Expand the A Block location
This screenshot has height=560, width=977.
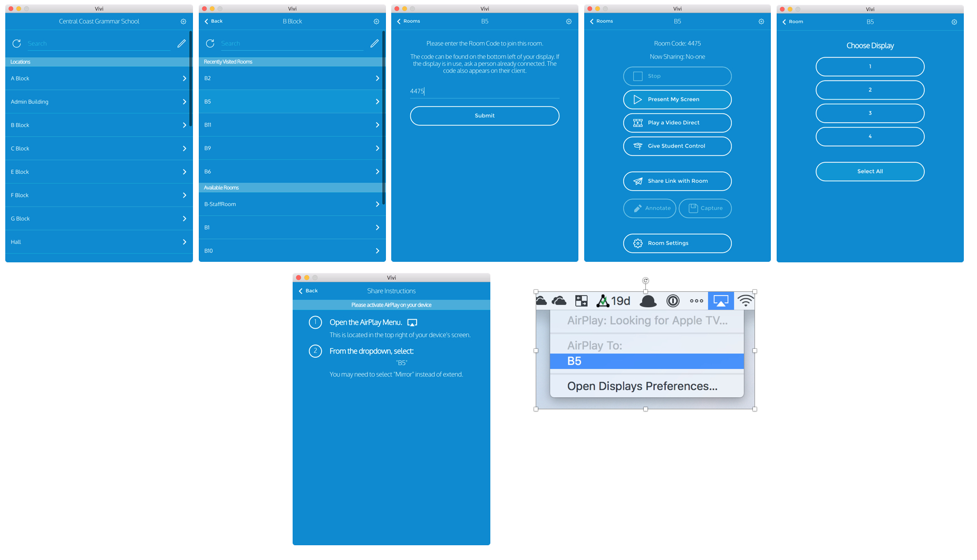[x=99, y=78]
